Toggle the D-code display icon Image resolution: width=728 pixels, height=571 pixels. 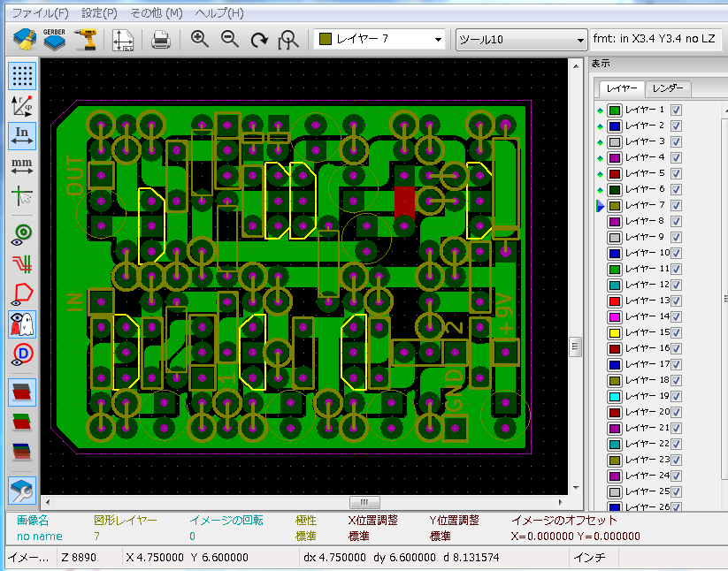point(22,354)
